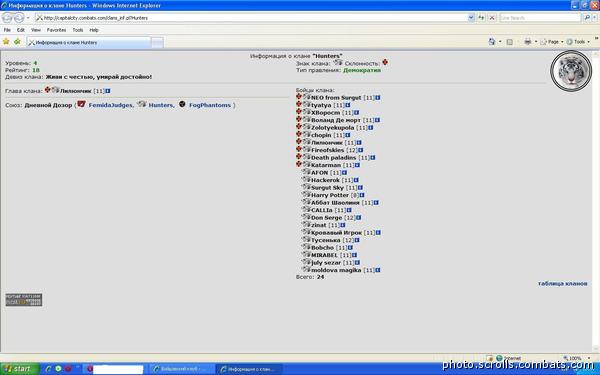Click the Refresh page button

point(481,18)
